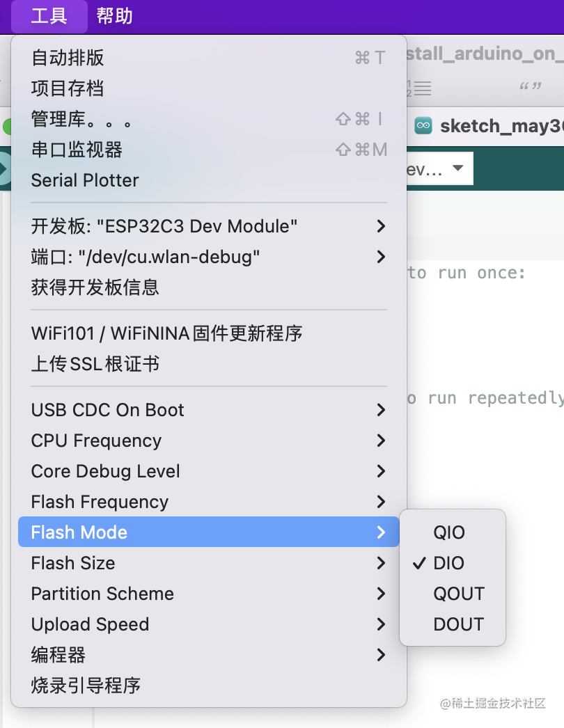Choose 上传SSL根证书 menu entry
Screen dimensions: 564x728
[209, 364]
